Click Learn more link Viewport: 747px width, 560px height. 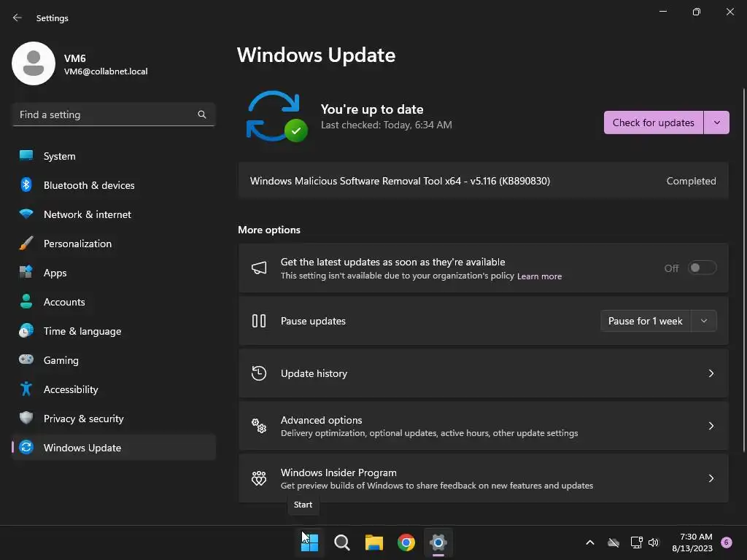[539, 276]
